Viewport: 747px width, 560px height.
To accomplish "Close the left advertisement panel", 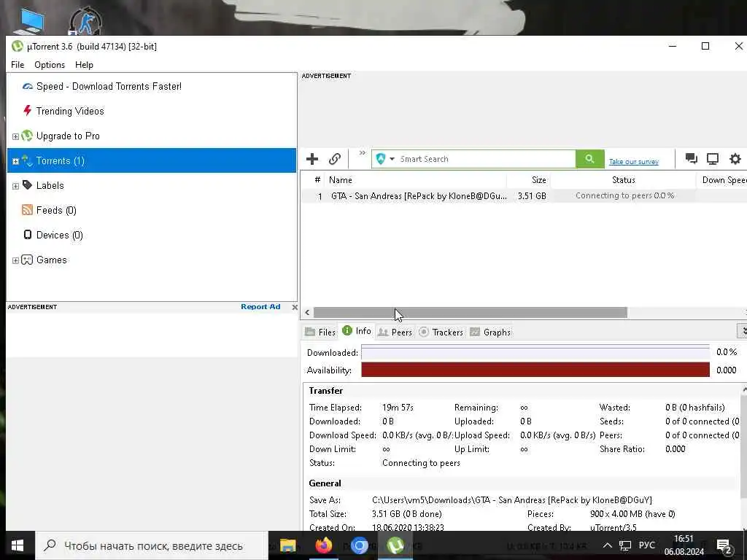I will [295, 307].
